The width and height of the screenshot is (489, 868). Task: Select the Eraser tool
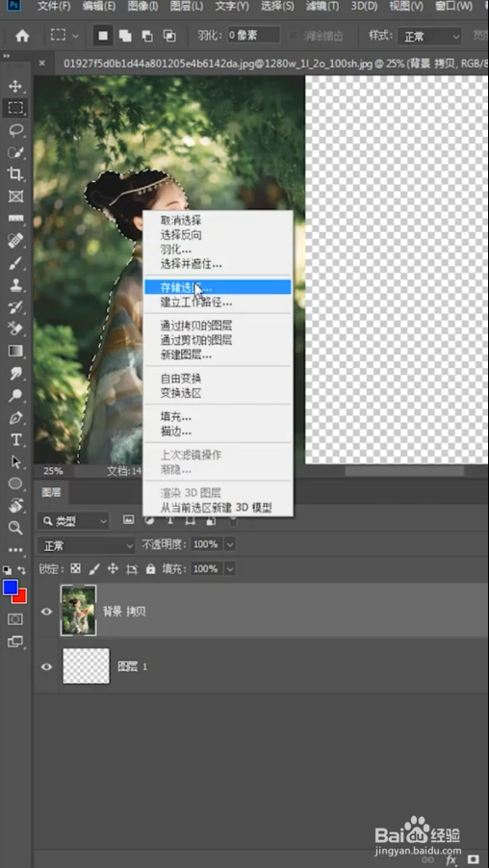click(15, 329)
